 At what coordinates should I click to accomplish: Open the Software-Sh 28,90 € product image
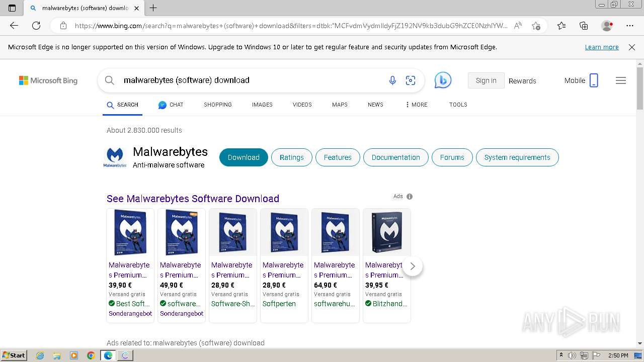(233, 232)
